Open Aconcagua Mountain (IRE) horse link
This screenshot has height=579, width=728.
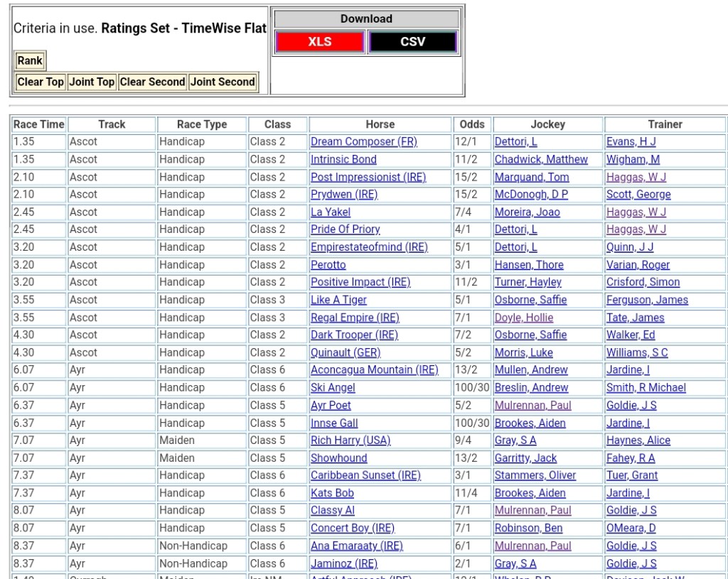click(374, 370)
